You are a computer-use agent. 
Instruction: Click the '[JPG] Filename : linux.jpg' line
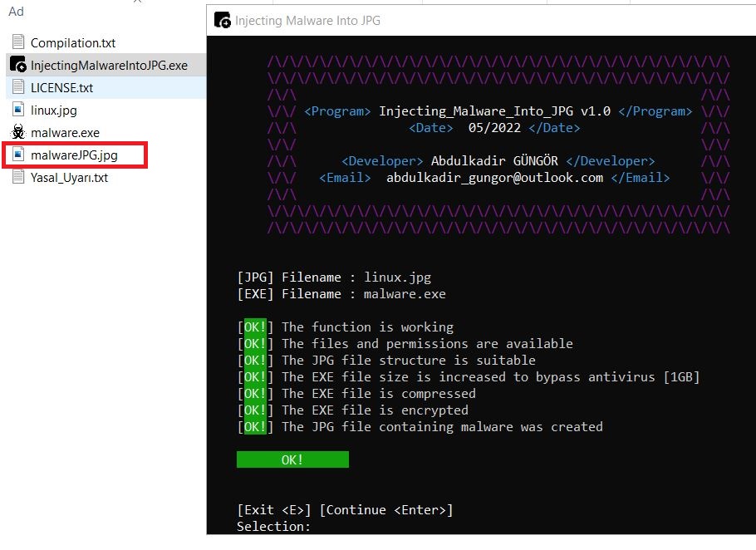pyautogui.click(x=334, y=277)
